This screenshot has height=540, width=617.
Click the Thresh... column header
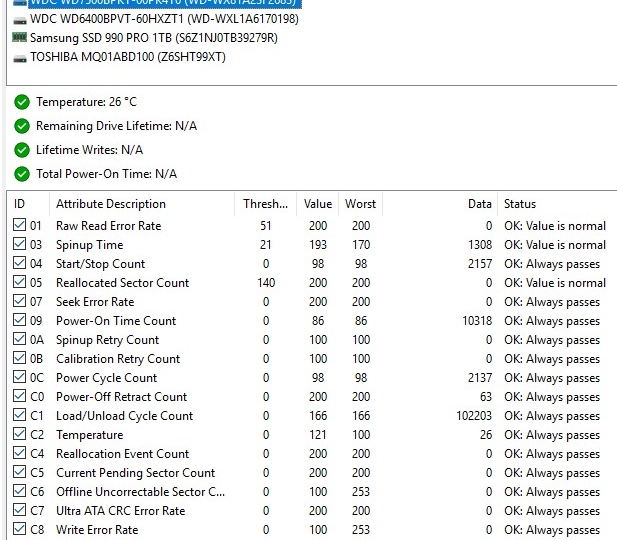[265, 204]
